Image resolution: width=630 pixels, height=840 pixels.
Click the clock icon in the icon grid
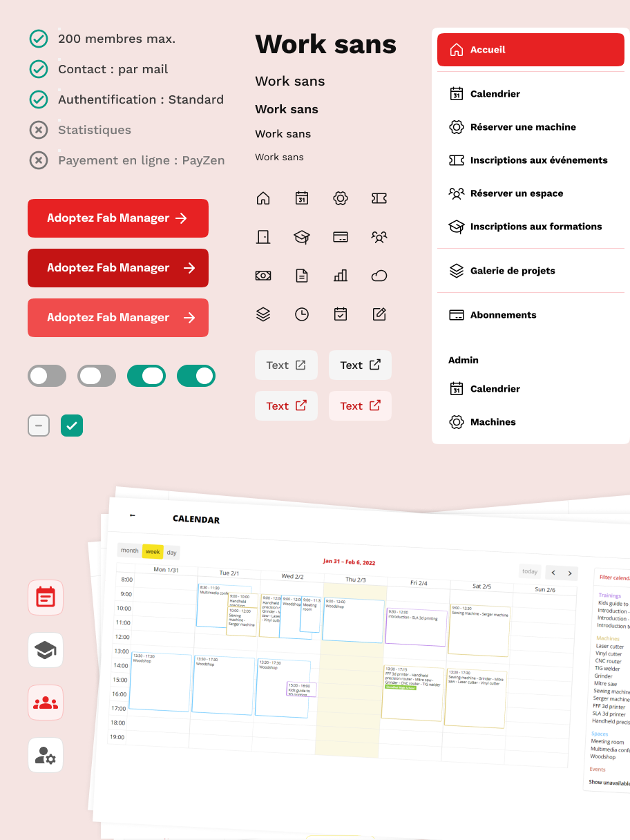point(302,314)
